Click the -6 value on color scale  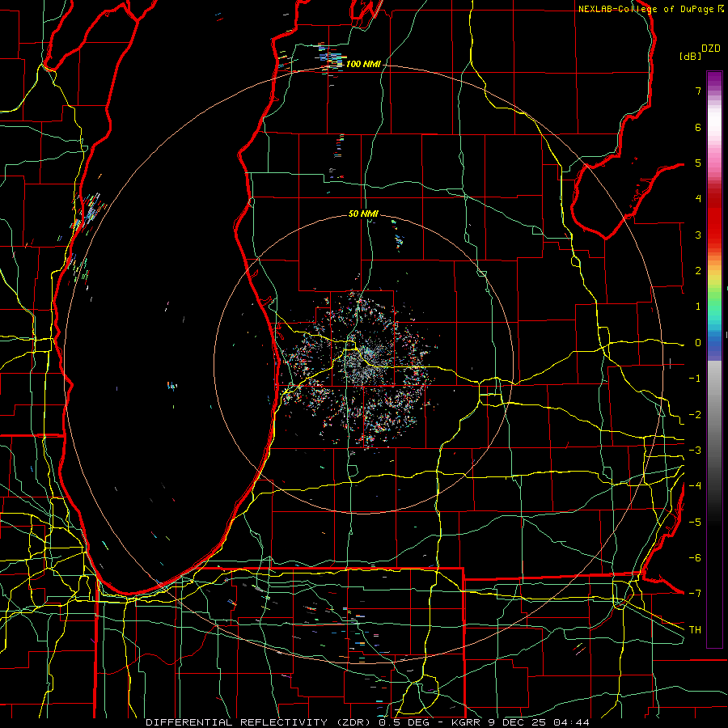[695, 558]
